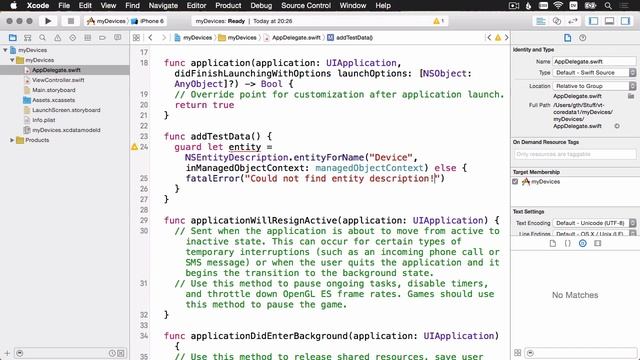Viewport: 640px width, 360px height.
Task: Open the Edit menu
Action: [x=85, y=5]
